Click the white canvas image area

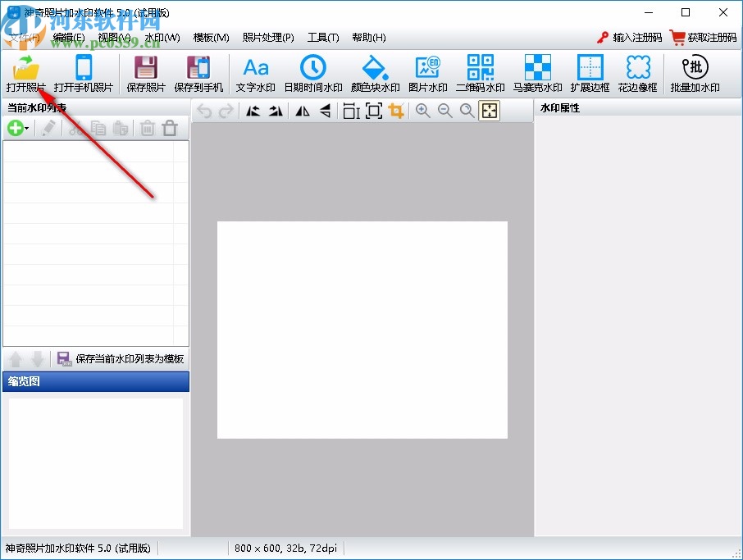tap(362, 330)
